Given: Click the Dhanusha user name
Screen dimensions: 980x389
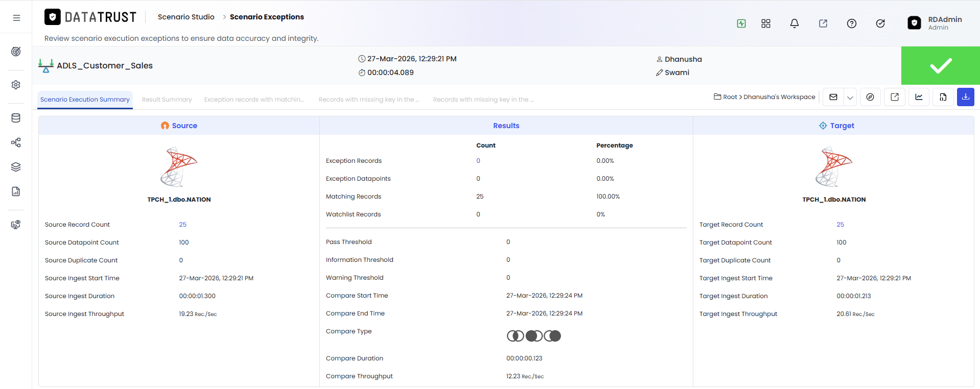Looking at the screenshot, I should (x=683, y=59).
